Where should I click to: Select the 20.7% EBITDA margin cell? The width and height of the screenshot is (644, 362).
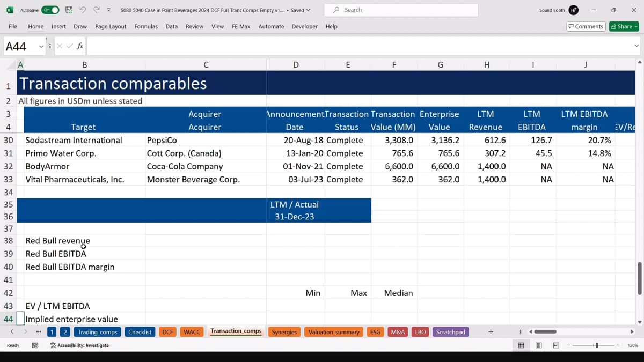(585, 140)
